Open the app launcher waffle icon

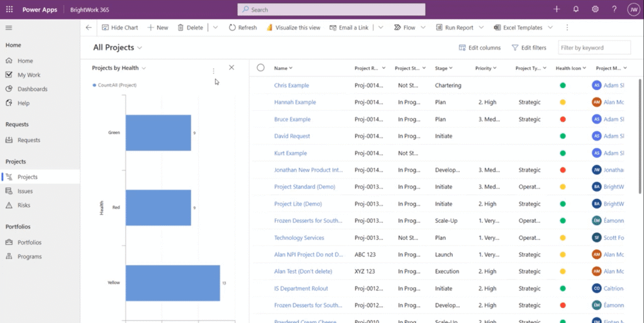tap(9, 9)
